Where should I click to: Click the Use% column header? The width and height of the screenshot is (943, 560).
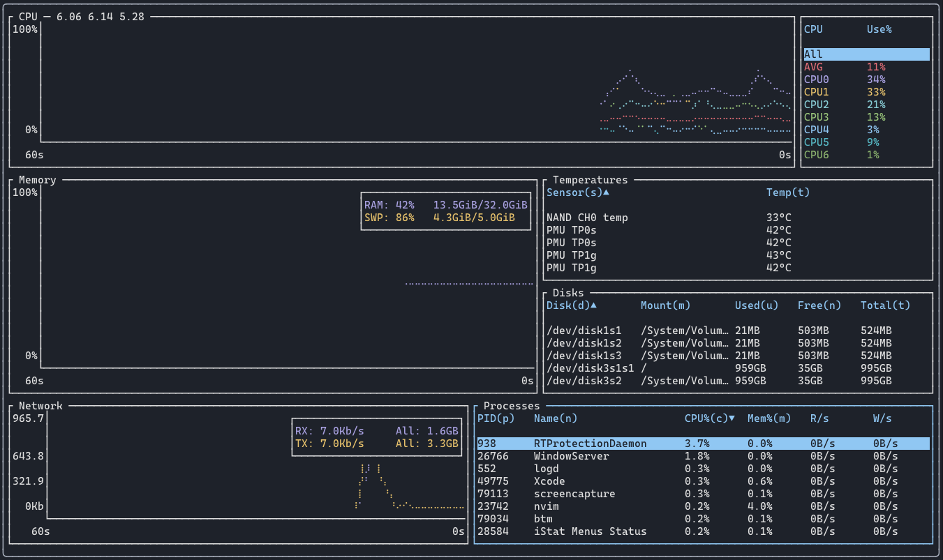(879, 29)
